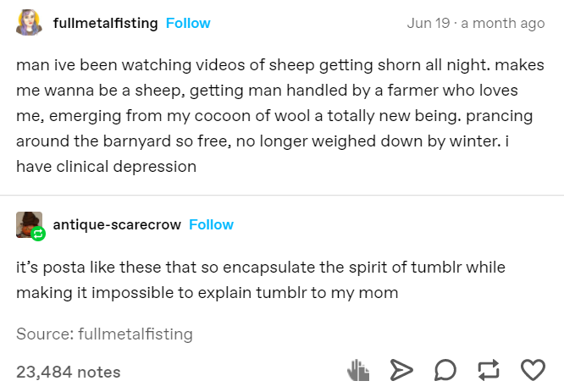This screenshot has width=564, height=392.
Task: Reblog the post using the arrows icon
Action: [x=489, y=370]
